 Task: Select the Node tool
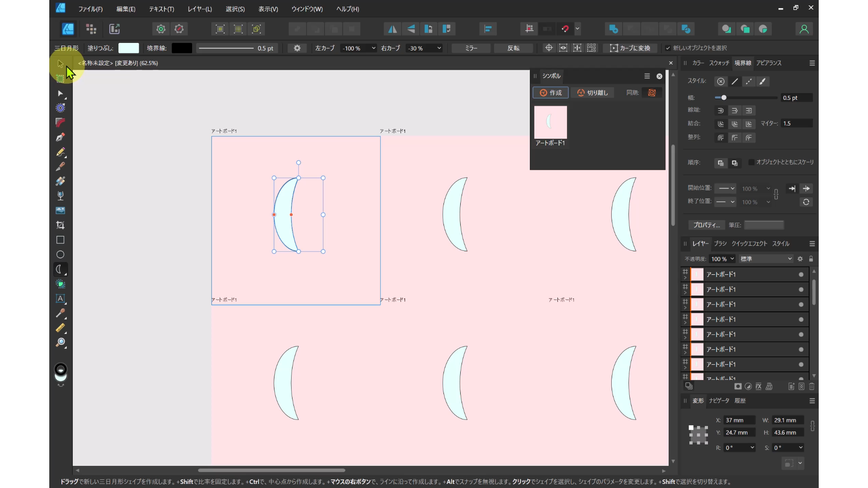click(x=60, y=94)
